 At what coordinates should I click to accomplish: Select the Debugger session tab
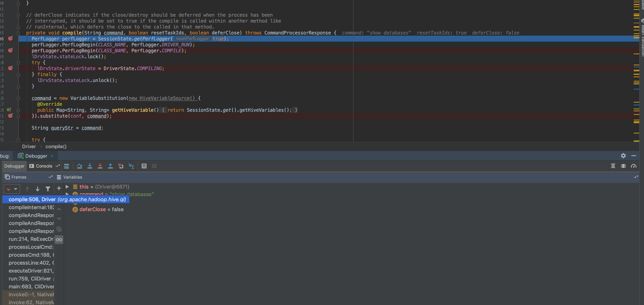36,156
